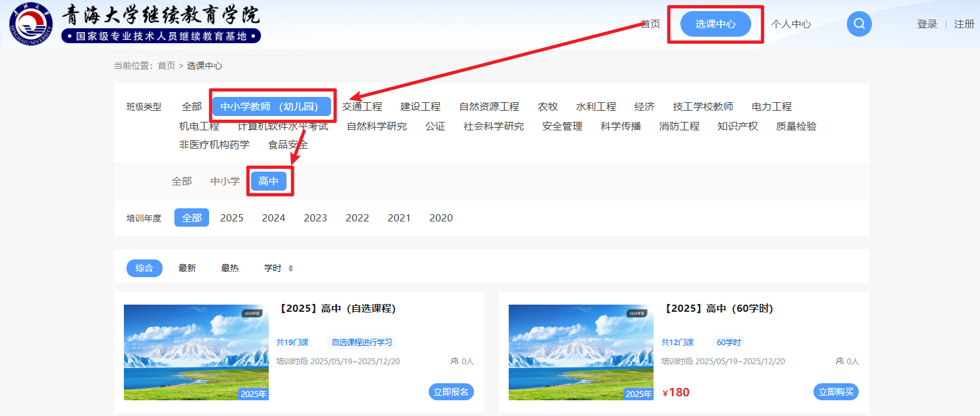Viewport: 980px width, 416px height.
Task: Toggle the 学时 sort arrows
Action: tap(290, 269)
